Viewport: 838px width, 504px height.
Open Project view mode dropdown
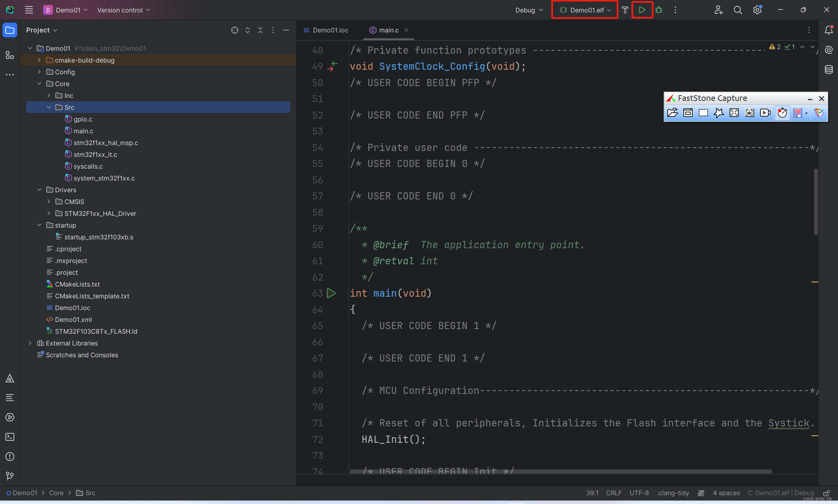point(41,30)
